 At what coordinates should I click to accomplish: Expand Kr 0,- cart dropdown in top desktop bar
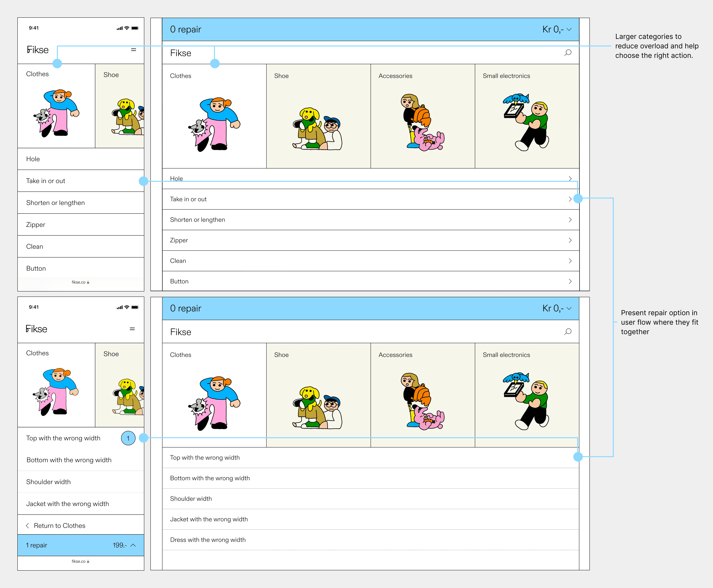pyautogui.click(x=569, y=29)
